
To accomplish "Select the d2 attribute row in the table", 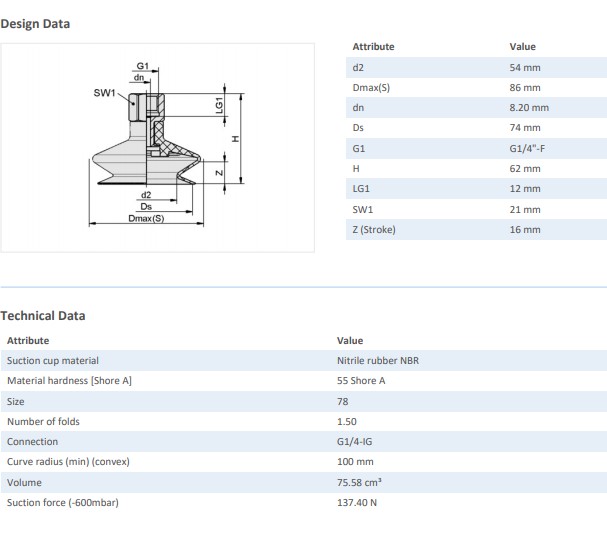I will point(359,67).
